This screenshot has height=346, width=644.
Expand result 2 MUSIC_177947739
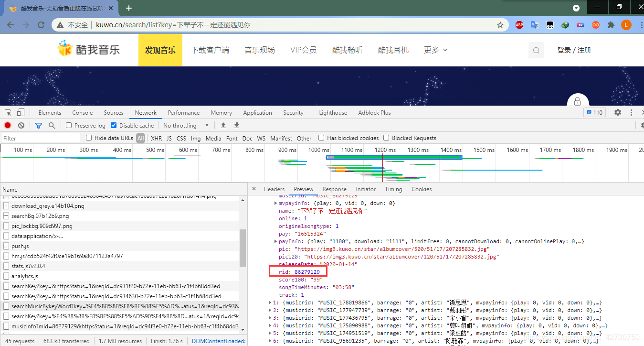click(x=271, y=310)
